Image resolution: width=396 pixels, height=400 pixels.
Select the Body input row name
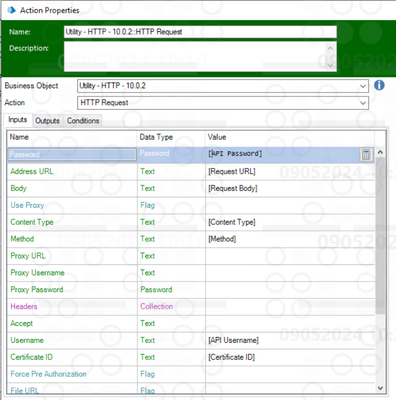[19, 188]
